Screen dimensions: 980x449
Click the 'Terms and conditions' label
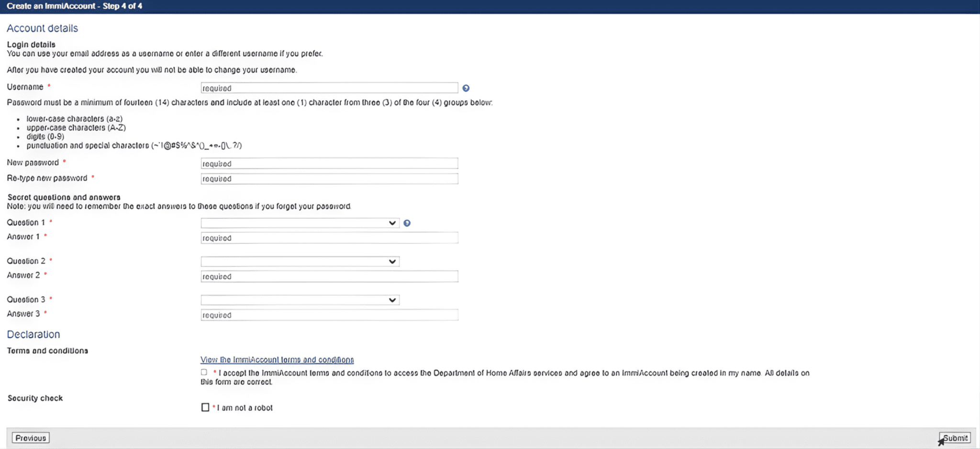click(x=47, y=351)
